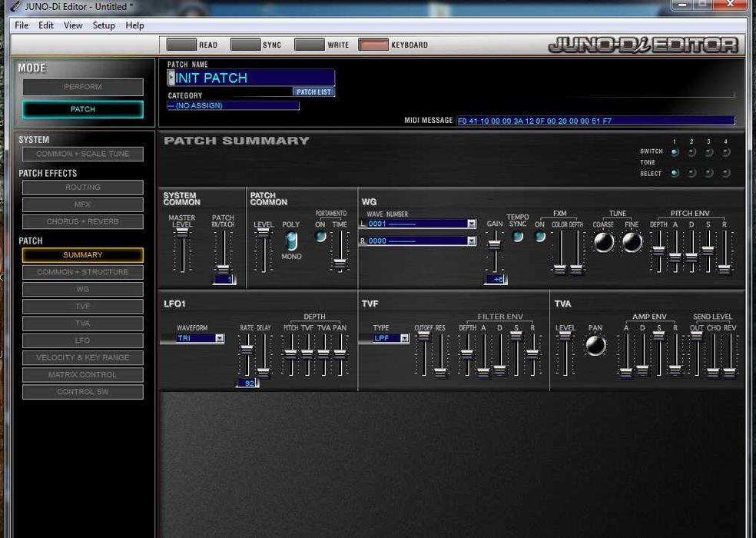Image resolution: width=756 pixels, height=538 pixels.
Task: Select the SUMMARY patch page
Action: click(x=83, y=254)
